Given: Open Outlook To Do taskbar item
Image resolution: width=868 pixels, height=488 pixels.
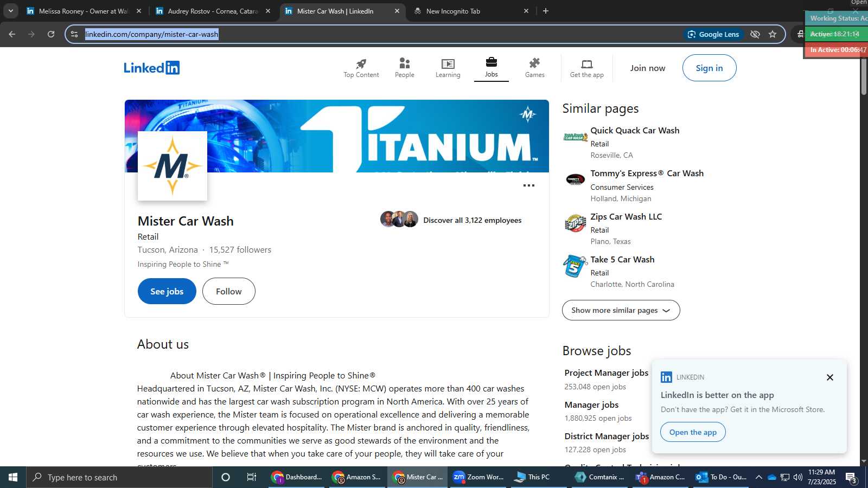Looking at the screenshot, I should click(721, 477).
